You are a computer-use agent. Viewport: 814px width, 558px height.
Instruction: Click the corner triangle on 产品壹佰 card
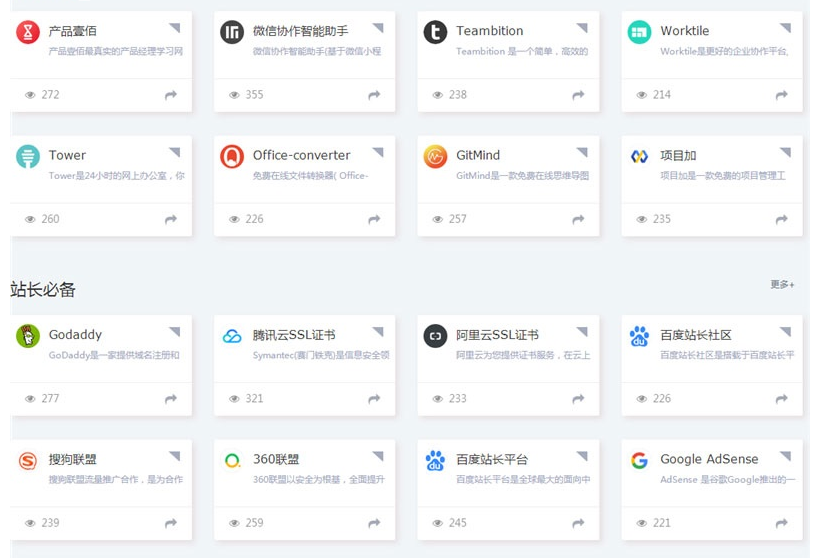click(x=175, y=27)
